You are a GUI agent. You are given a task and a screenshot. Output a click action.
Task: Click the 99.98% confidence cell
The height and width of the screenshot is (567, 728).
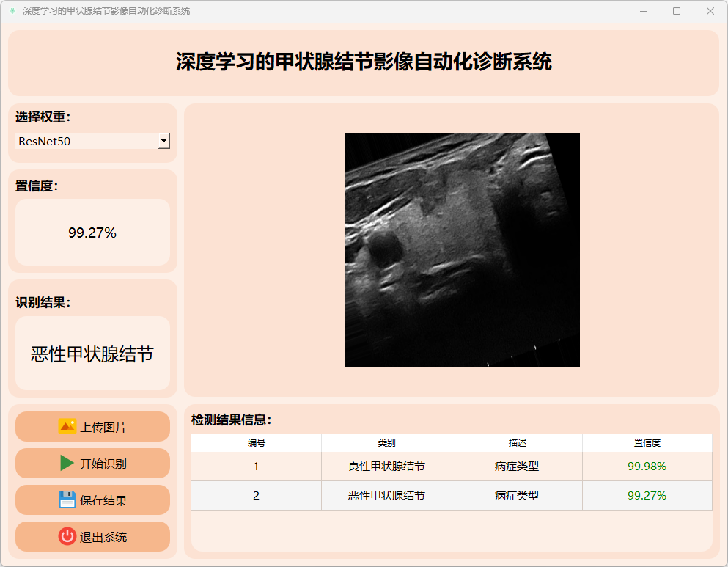(647, 467)
